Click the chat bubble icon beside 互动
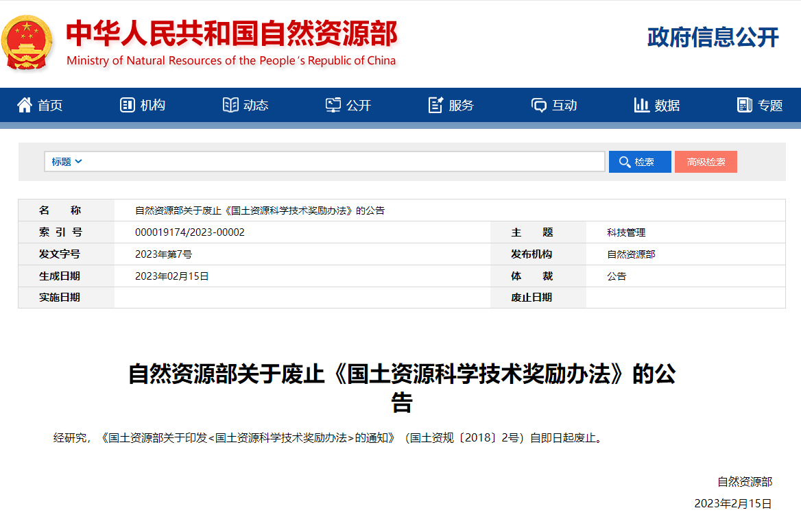 click(539, 105)
